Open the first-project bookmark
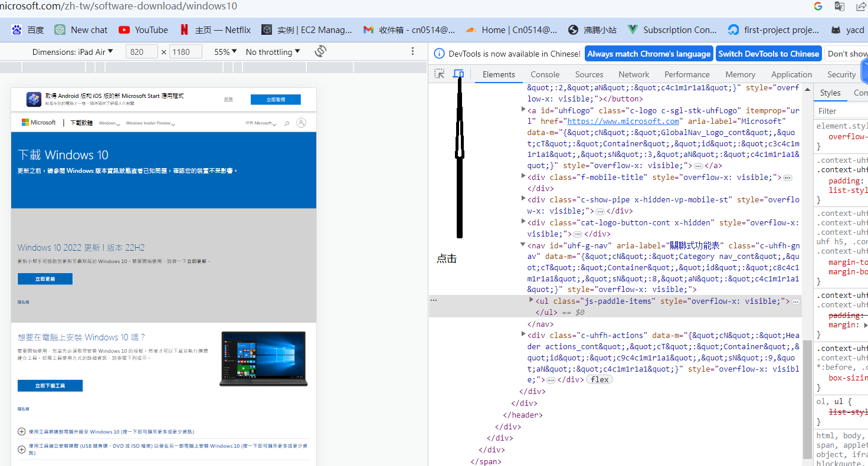Viewport: 868px width, 466px height. click(774, 29)
